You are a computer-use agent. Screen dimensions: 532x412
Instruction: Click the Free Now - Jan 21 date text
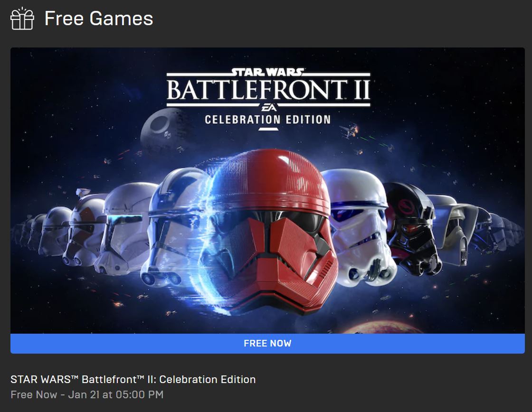[x=87, y=394]
